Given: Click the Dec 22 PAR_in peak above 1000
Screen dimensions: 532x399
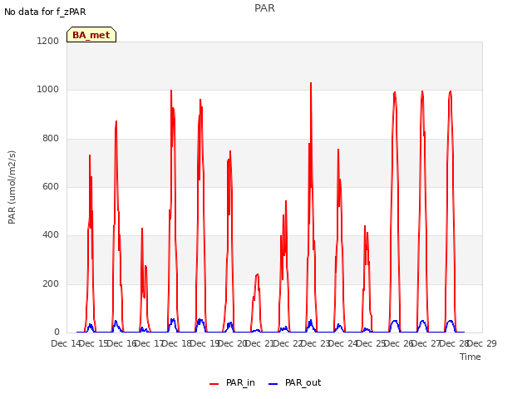Looking at the screenshot, I should tap(311, 83).
